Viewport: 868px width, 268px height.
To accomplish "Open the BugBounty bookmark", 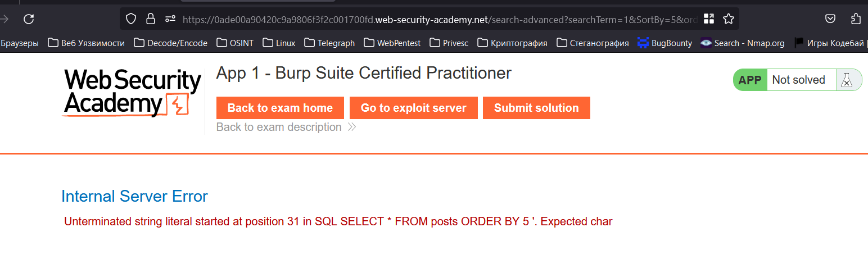I will 664,43.
